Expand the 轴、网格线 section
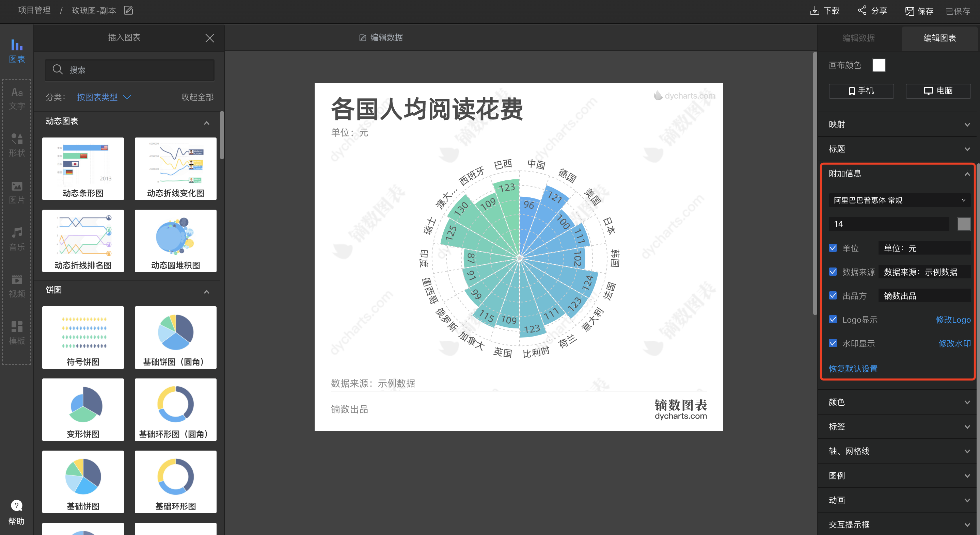 (898, 451)
